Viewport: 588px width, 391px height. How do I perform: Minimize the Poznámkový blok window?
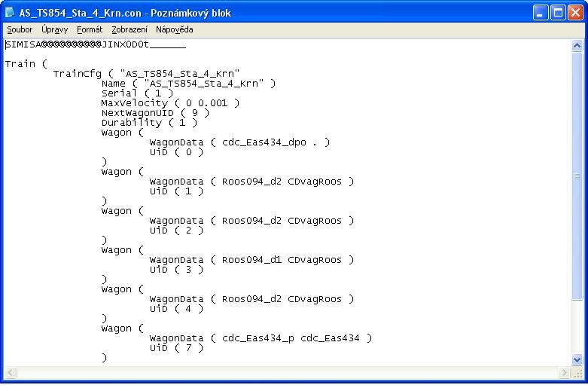pyautogui.click(x=541, y=13)
